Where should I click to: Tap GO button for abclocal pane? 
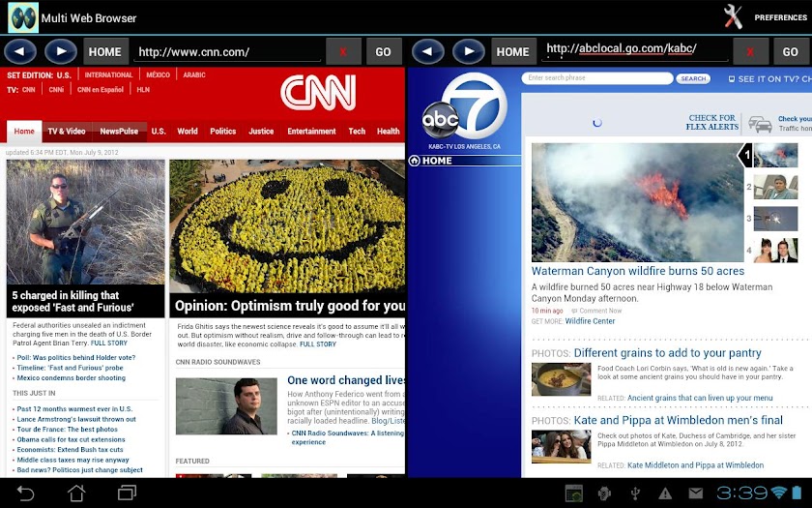pos(791,52)
